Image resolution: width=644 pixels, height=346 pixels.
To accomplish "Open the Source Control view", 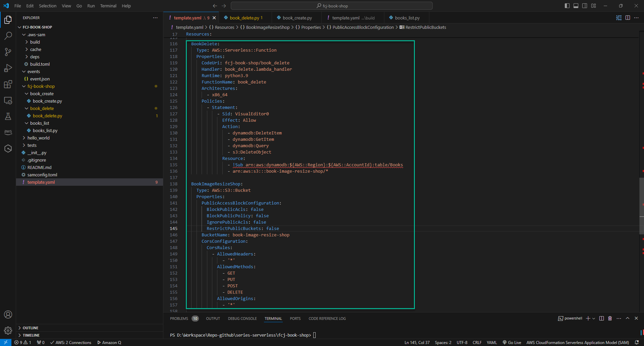I will click(x=8, y=52).
